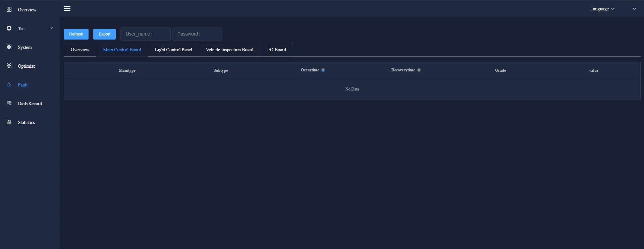Click the value column header
The width and height of the screenshot is (644, 249).
pos(594,70)
